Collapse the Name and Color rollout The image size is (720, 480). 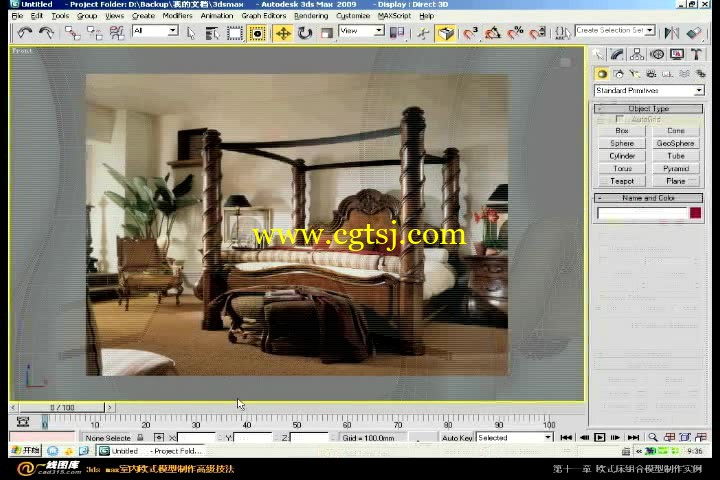tap(648, 198)
